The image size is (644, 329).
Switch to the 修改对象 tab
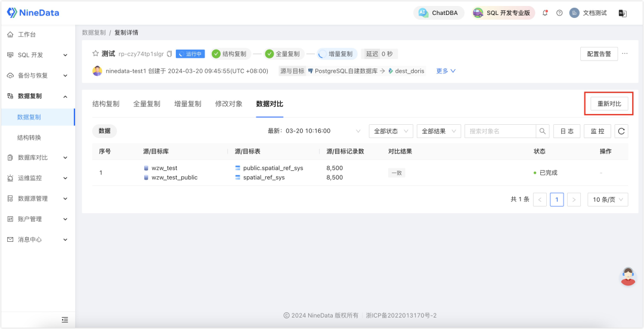coord(229,104)
